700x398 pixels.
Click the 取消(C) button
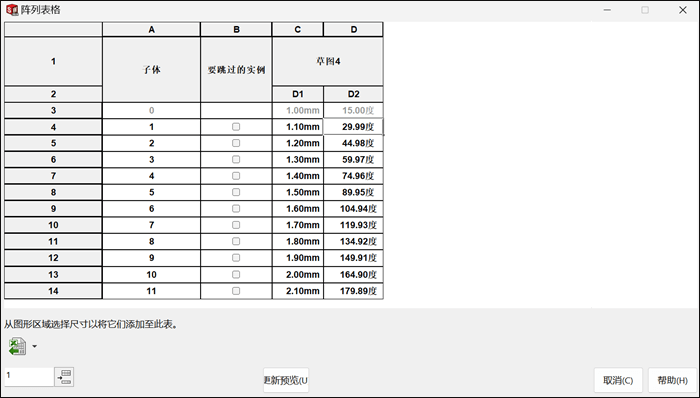click(x=618, y=380)
